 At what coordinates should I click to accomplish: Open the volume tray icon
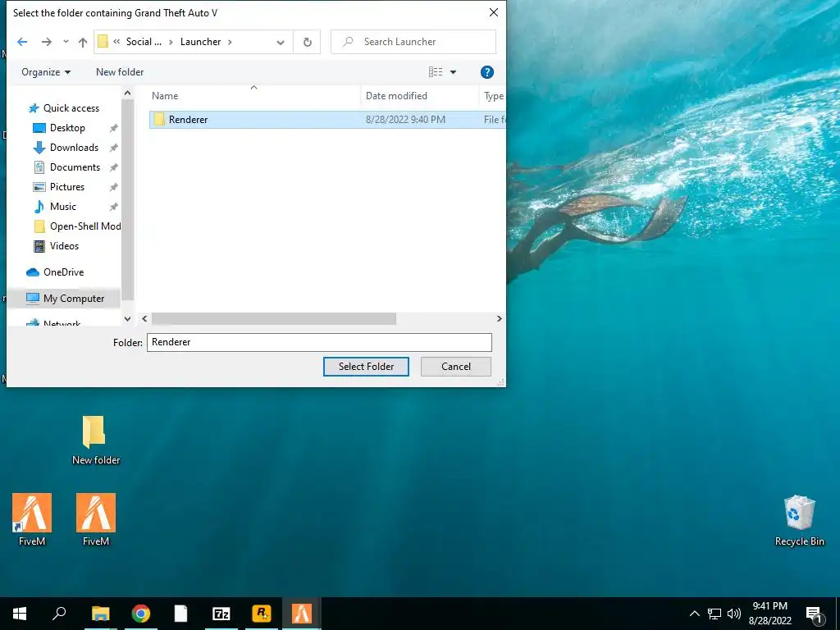click(734, 614)
